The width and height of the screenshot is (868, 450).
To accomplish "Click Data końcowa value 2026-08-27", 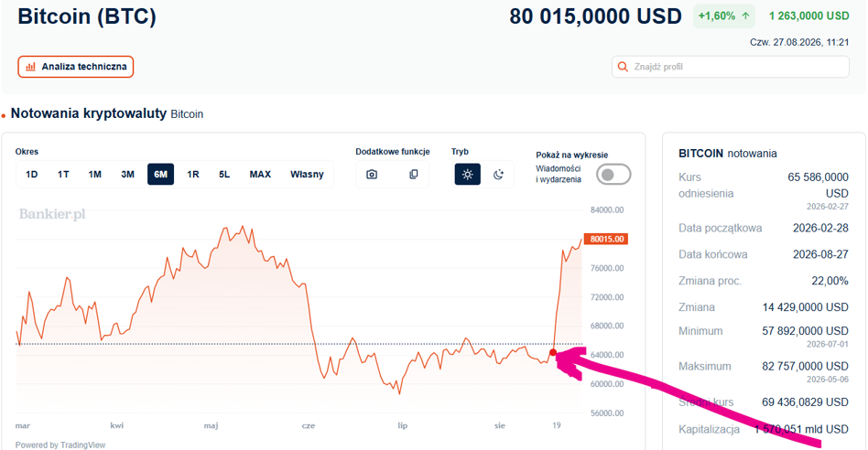I will (820, 254).
